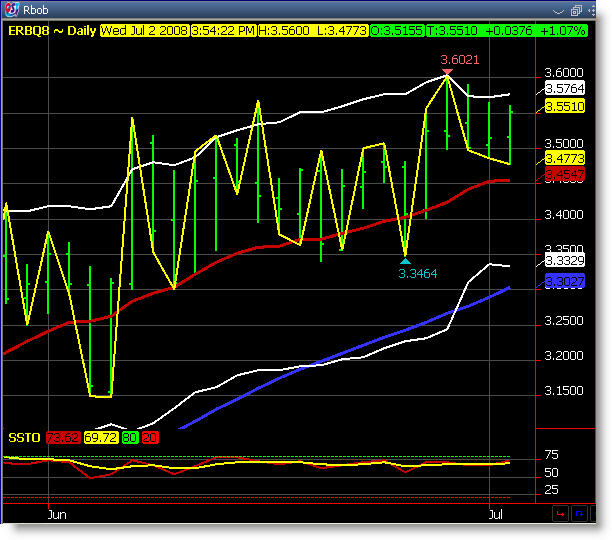Click the 75 level on SSTO scale
The height and width of the screenshot is (540, 612).
tap(551, 455)
